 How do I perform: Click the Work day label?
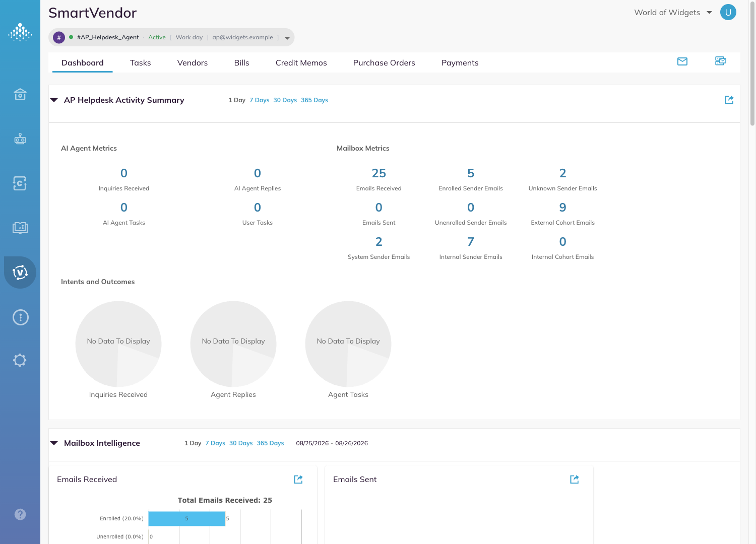189,37
